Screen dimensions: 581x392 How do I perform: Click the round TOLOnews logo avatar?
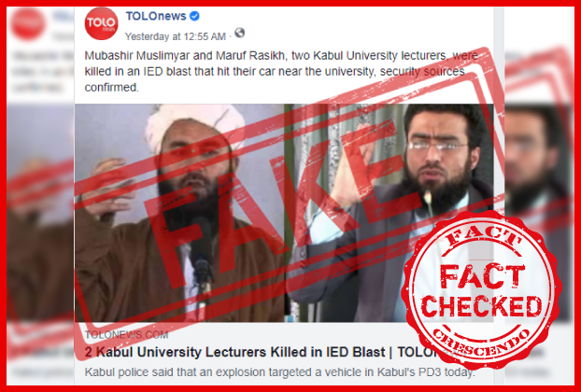pyautogui.click(x=102, y=23)
